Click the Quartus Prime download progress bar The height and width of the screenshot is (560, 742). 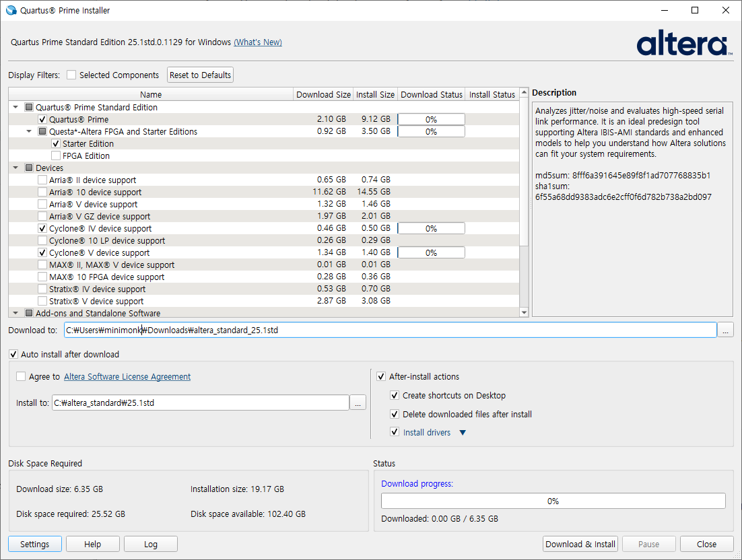click(x=431, y=120)
